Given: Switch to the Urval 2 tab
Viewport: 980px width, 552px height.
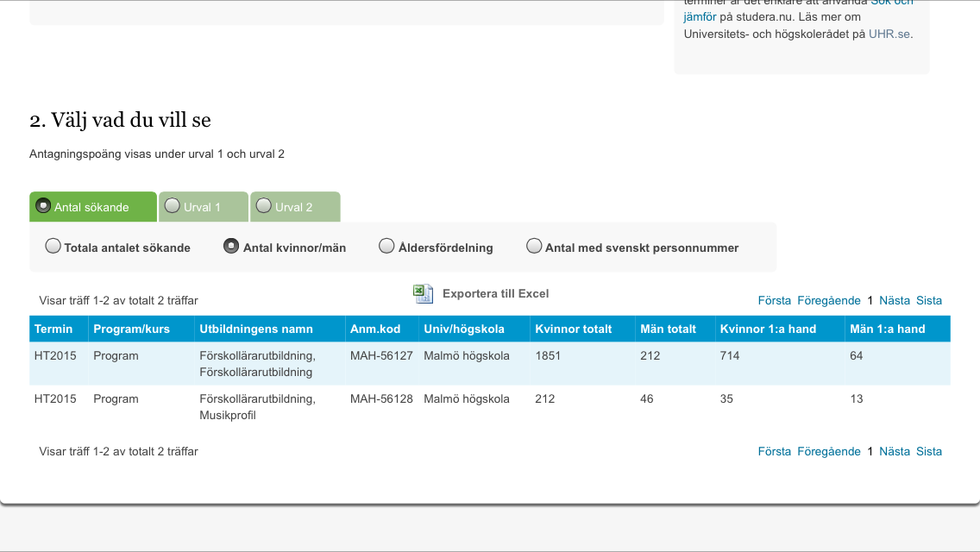Looking at the screenshot, I should click(294, 207).
